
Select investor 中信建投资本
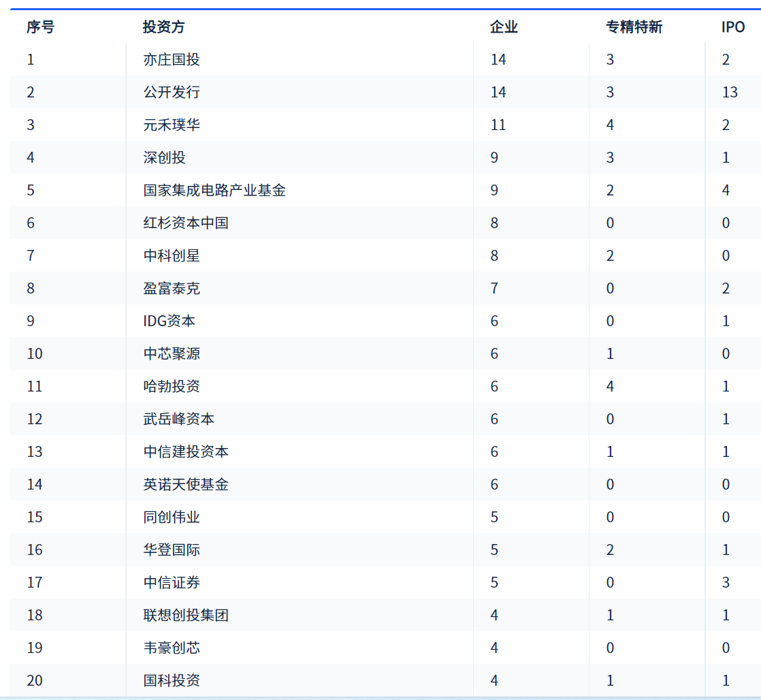(x=185, y=451)
